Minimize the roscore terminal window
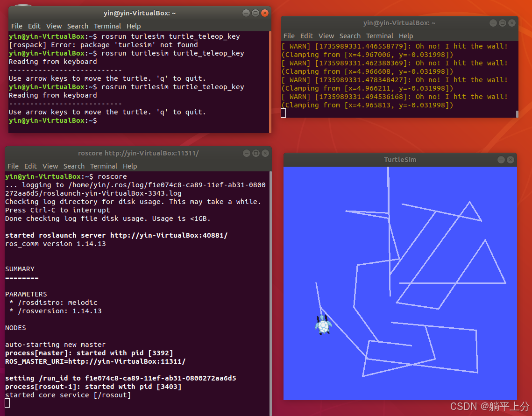This screenshot has width=532, height=416. tap(247, 153)
